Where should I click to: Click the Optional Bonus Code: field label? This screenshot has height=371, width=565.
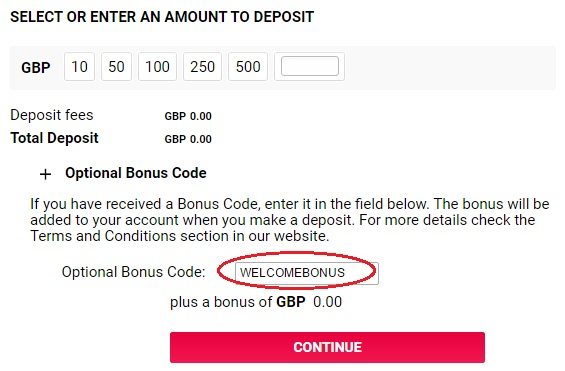133,272
